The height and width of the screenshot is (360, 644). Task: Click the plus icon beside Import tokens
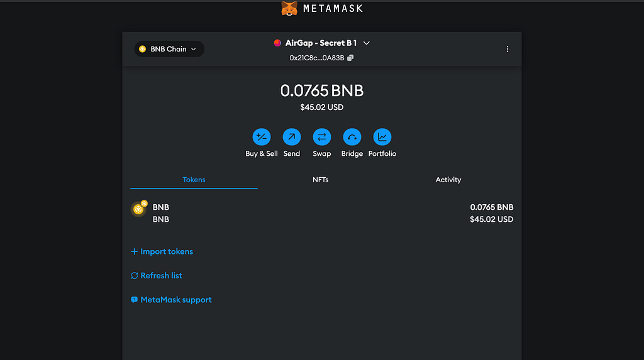coord(134,251)
